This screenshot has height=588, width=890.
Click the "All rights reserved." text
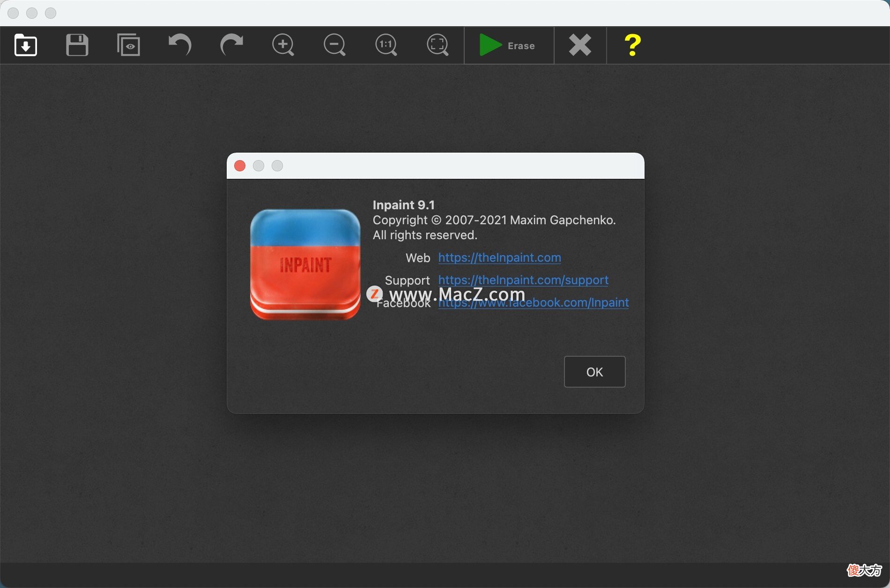pyautogui.click(x=425, y=235)
